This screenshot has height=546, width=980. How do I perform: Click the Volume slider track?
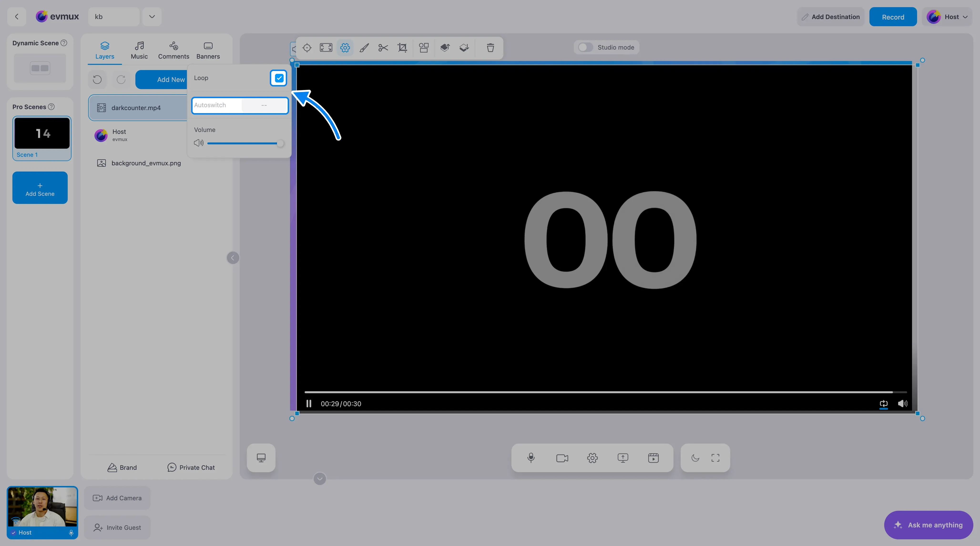click(244, 143)
